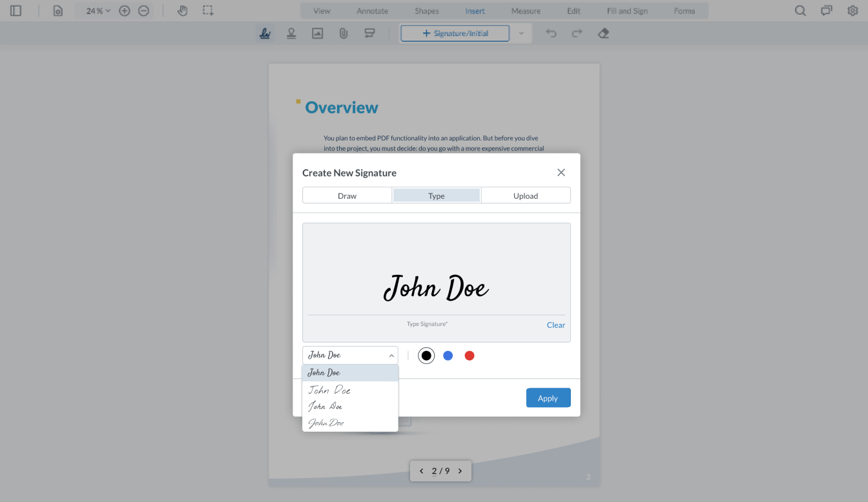This screenshot has height=502, width=868.
Task: Switch to the Insert tab
Action: [x=475, y=11]
